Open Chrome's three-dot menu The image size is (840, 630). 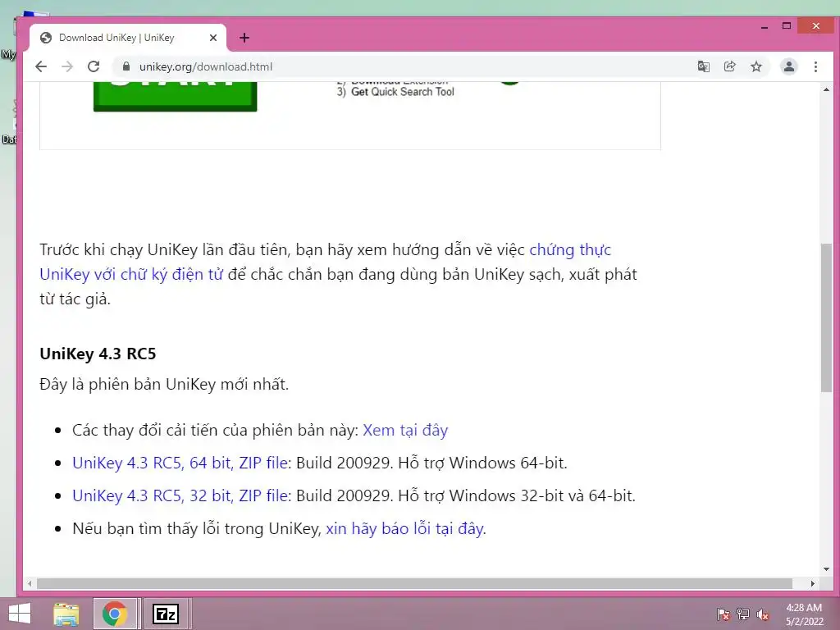pos(815,66)
